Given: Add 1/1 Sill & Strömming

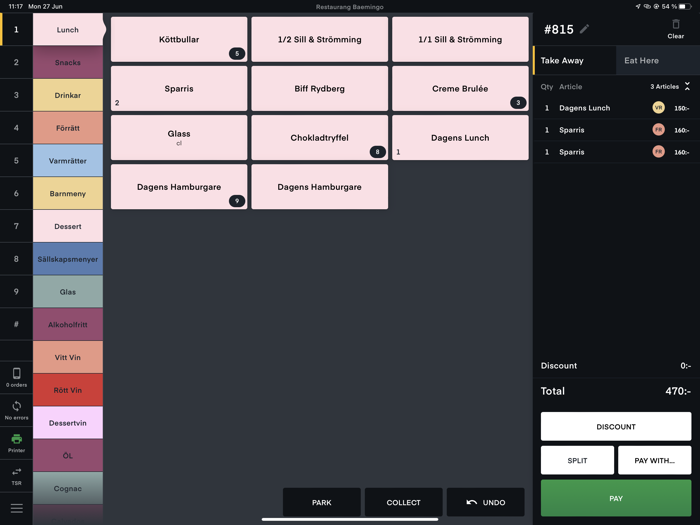Looking at the screenshot, I should click(460, 39).
